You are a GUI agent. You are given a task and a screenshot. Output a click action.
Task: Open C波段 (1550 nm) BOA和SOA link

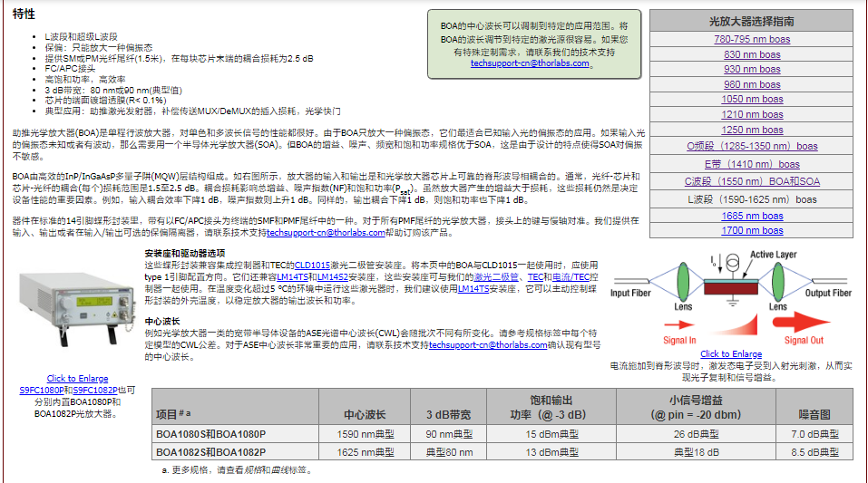(751, 181)
